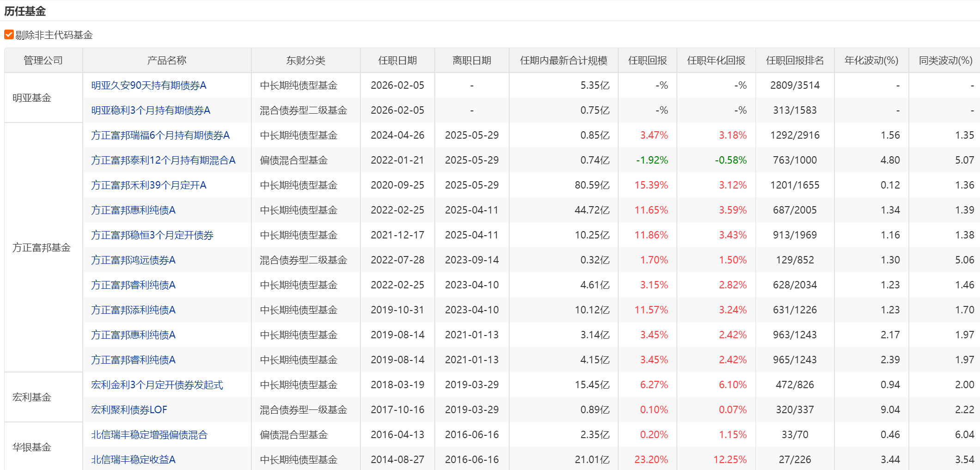Screen dimensions: 980x470
Task: Click the 任职回报 column header
Action: (x=647, y=61)
